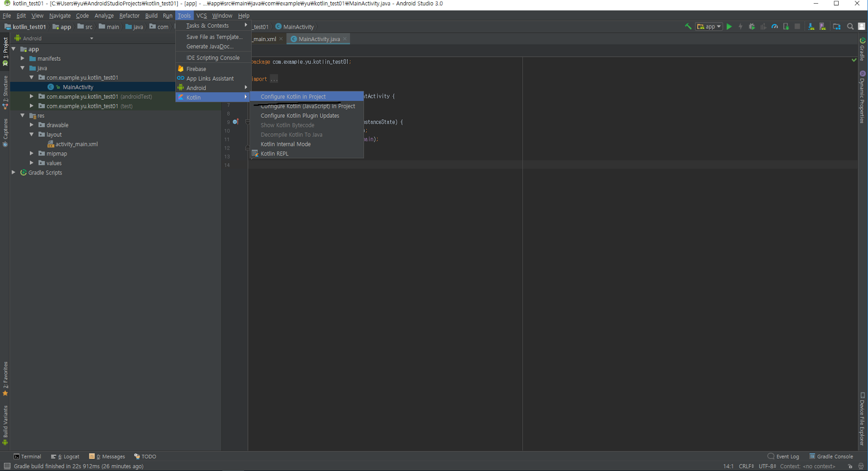Expand the values folder
The image size is (868, 471).
[x=31, y=163]
